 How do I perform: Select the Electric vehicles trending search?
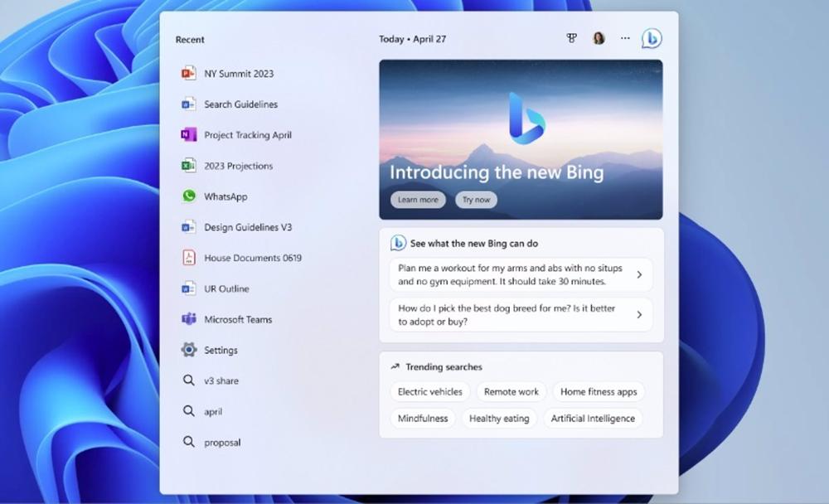(x=429, y=392)
